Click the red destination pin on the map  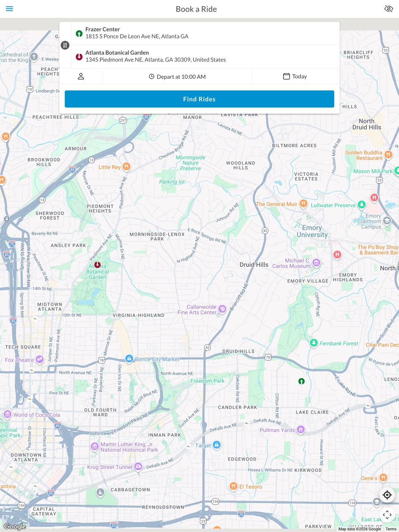[x=97, y=265]
